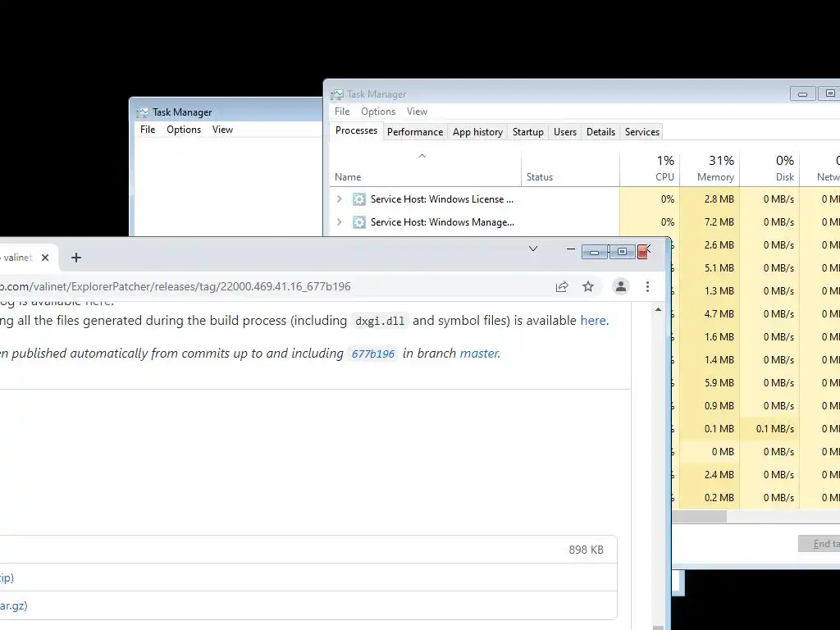The height and width of the screenshot is (630, 840).
Task: Click the ExplorerPatcher URL in address bar
Action: 176,286
